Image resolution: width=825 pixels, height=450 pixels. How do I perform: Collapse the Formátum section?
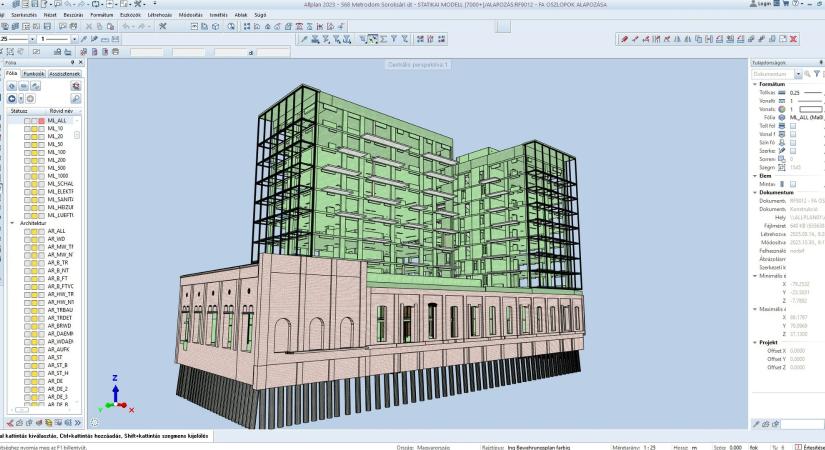[x=755, y=84]
